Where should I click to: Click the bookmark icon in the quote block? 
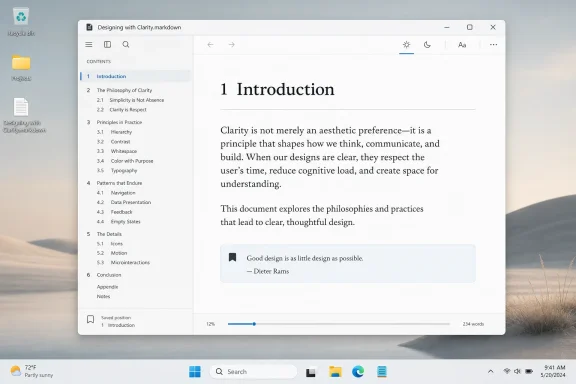point(232,257)
